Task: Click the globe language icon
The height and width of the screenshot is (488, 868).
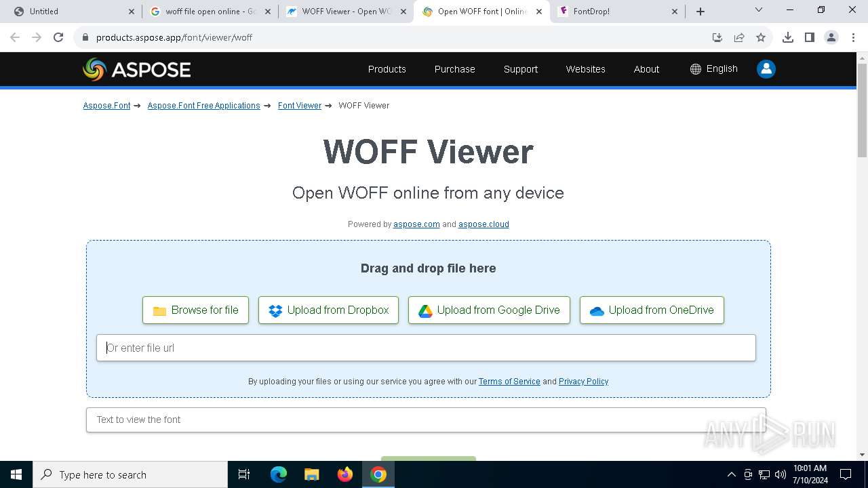Action: pyautogui.click(x=696, y=69)
